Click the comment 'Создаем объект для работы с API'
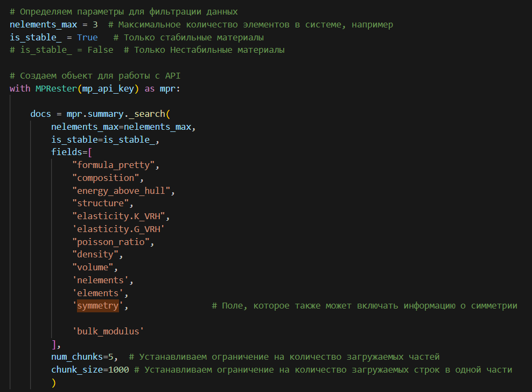This screenshot has width=532, height=392. tap(95, 76)
